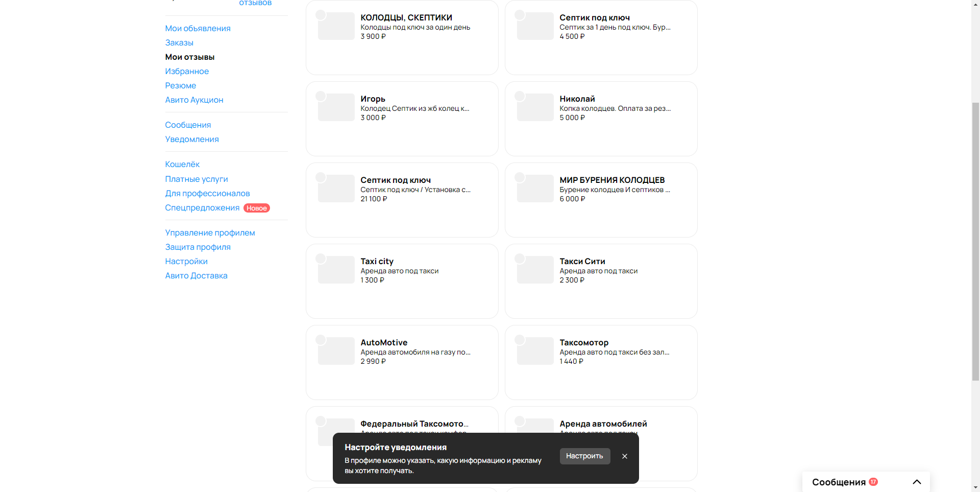Open the Аренда автомобилей title

click(603, 424)
